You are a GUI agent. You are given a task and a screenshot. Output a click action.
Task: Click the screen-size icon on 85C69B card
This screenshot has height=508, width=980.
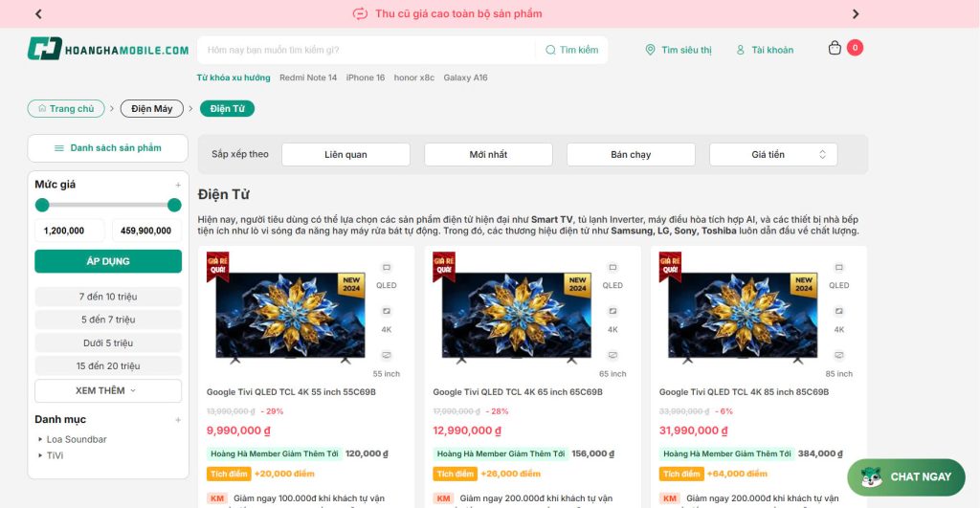point(838,356)
